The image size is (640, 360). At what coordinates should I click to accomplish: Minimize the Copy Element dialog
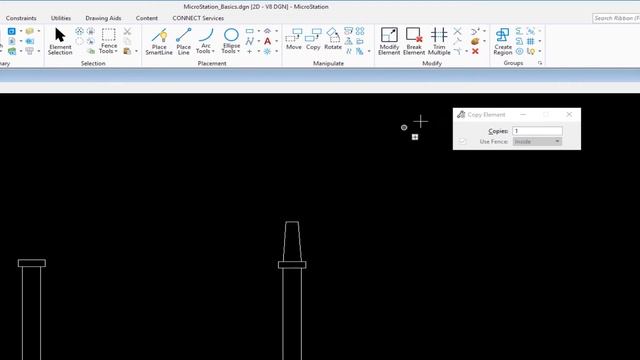523,115
